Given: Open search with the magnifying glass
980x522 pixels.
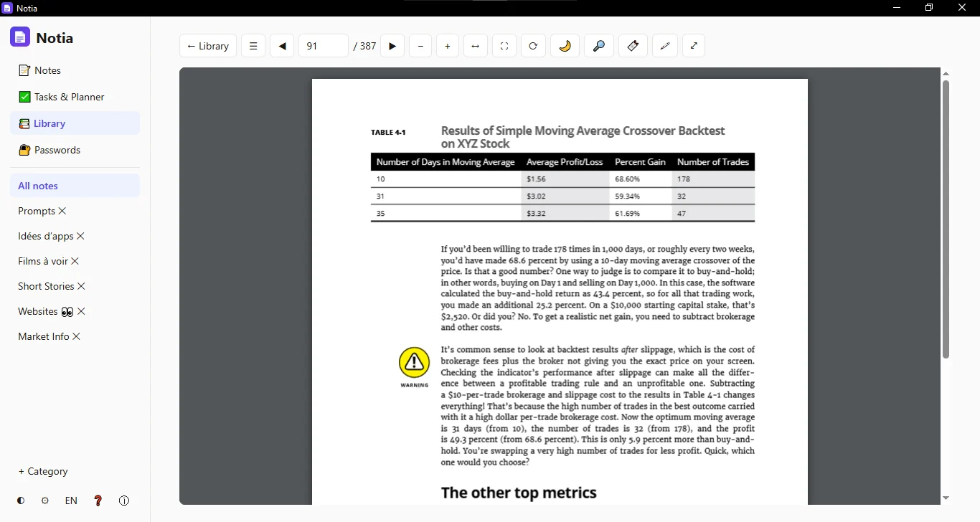Looking at the screenshot, I should pos(599,46).
